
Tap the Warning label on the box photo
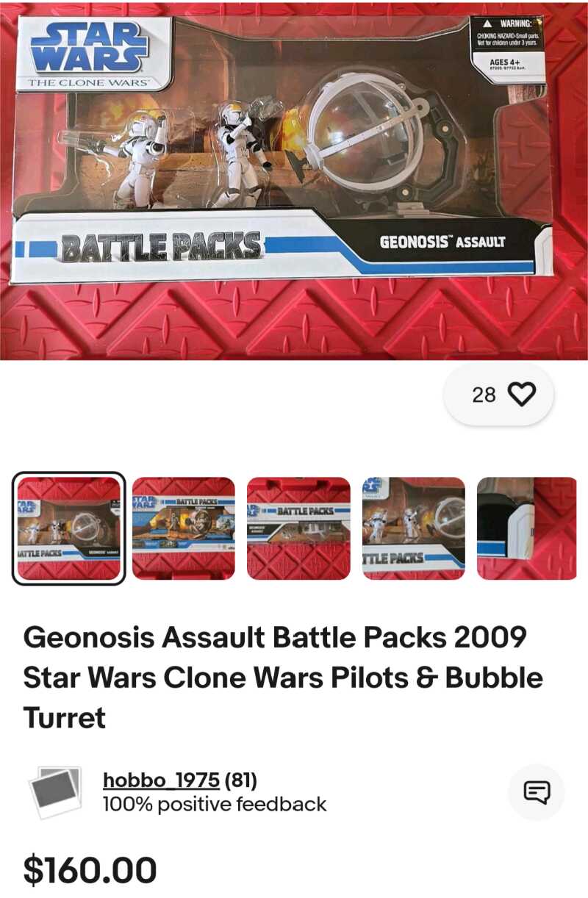(508, 46)
